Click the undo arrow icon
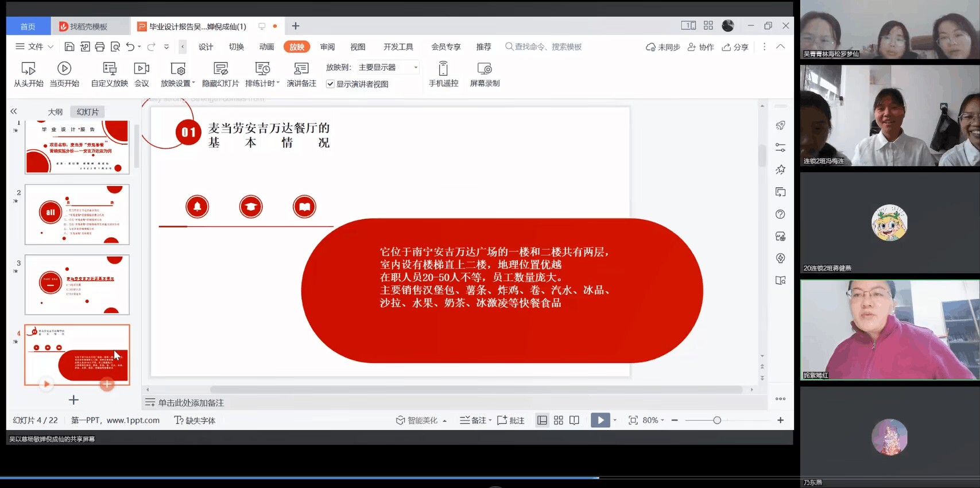The width and height of the screenshot is (980, 488). point(130,47)
